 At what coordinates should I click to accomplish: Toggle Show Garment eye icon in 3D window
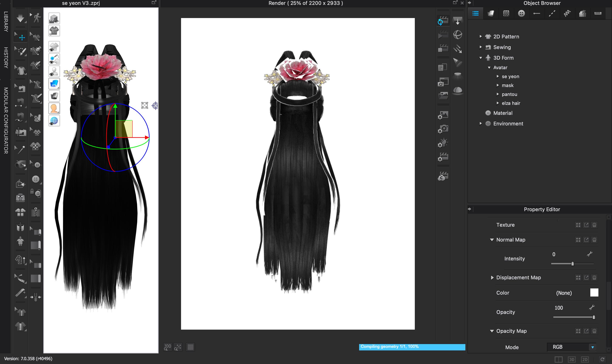click(54, 47)
